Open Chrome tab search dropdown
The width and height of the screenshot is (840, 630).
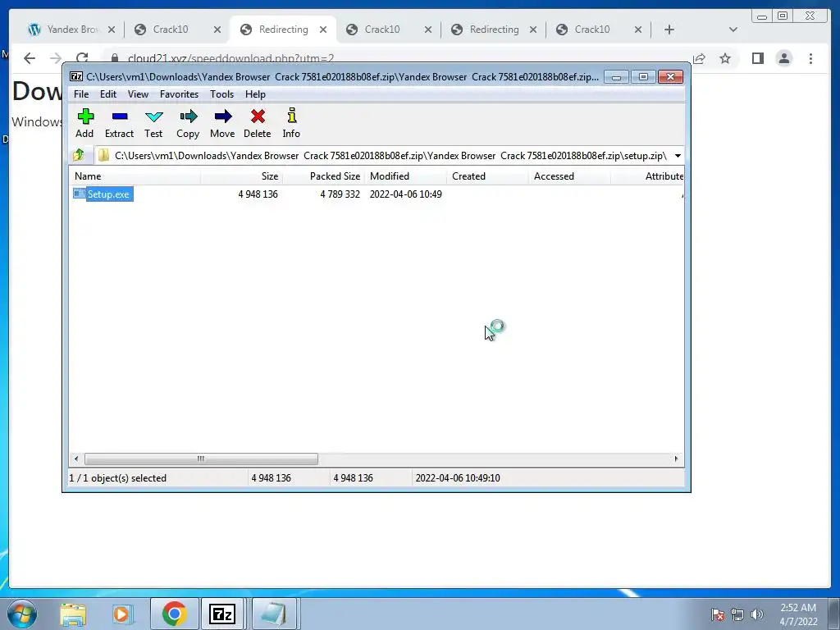tap(733, 30)
